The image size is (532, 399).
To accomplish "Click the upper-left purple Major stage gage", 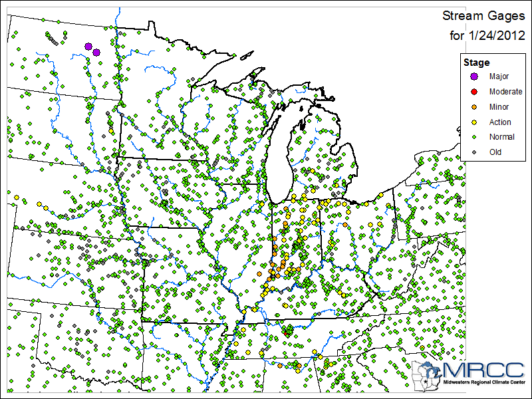I will [x=88, y=47].
